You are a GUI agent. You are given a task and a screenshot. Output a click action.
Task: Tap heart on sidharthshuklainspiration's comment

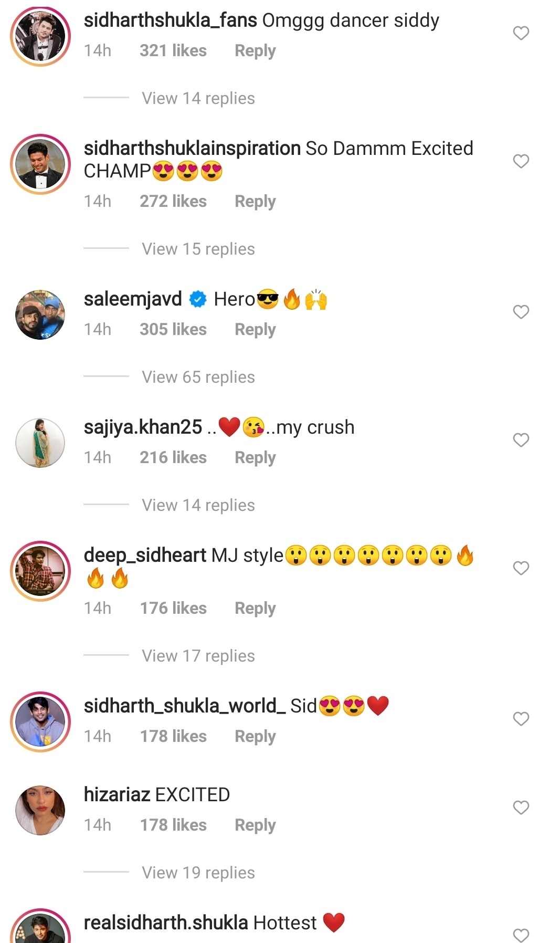click(521, 161)
